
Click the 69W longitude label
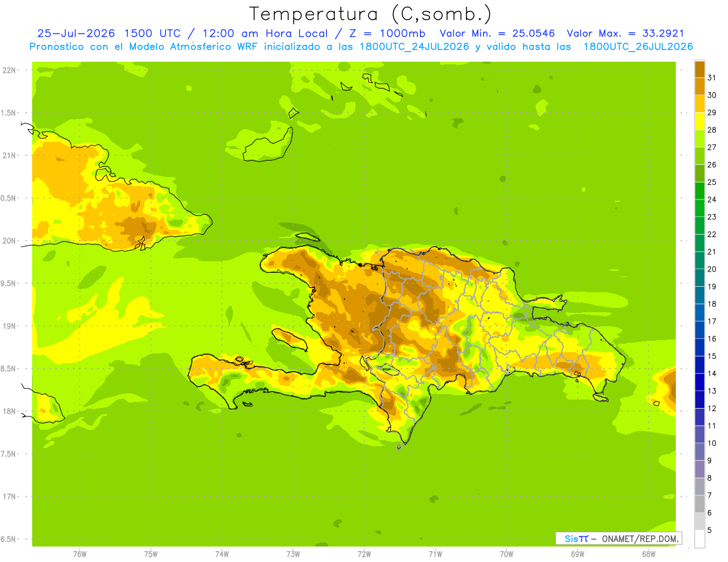click(578, 554)
